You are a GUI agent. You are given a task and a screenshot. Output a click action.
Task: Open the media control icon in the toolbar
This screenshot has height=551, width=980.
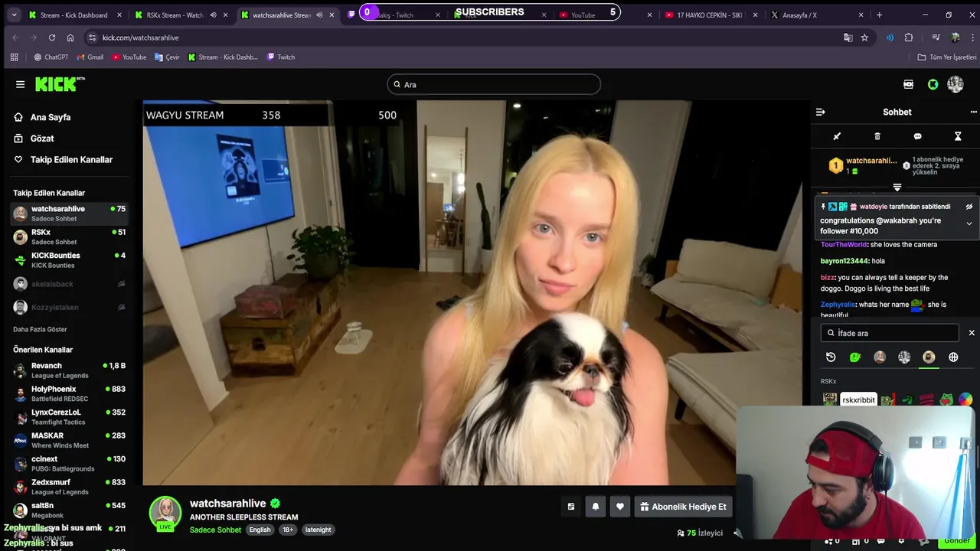936,37
